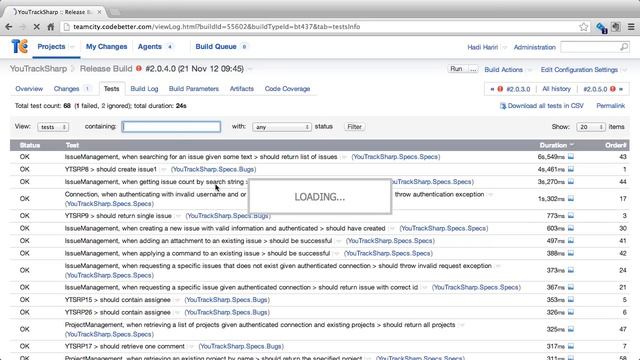Expand Build Actions dropdown arrow
The height and width of the screenshot is (360, 640).
point(529,70)
